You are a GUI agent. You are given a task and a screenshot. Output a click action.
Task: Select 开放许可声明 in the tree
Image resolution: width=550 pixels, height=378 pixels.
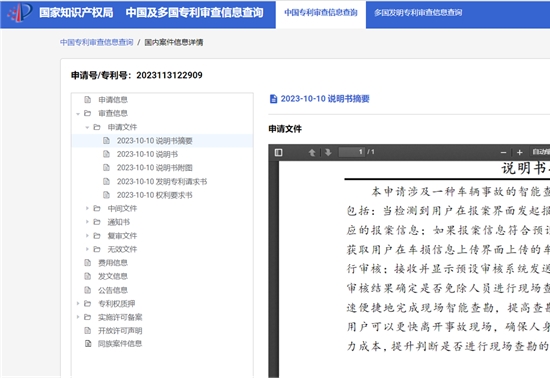tap(120, 331)
